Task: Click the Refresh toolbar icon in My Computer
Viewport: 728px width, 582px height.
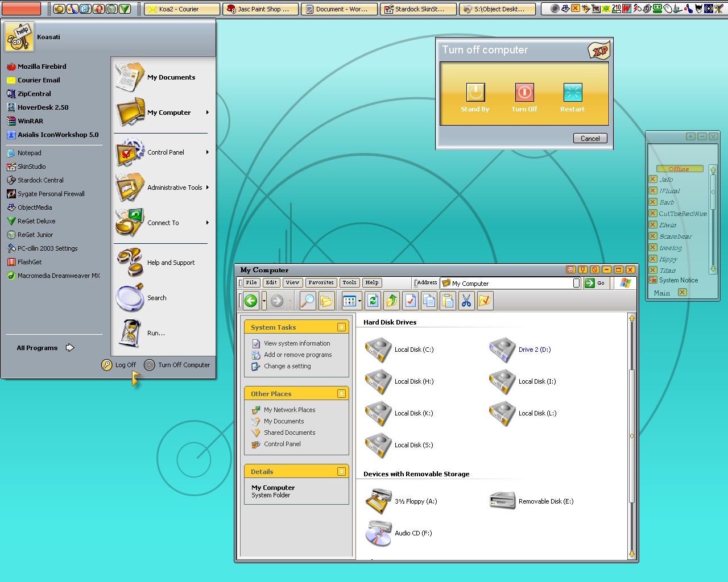Action: click(373, 301)
